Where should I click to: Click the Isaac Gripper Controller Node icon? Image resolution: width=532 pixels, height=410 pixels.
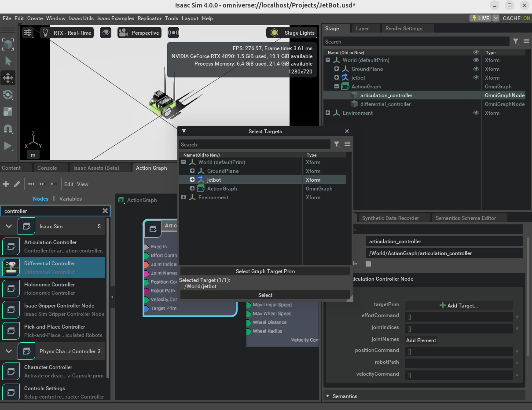click(x=11, y=310)
